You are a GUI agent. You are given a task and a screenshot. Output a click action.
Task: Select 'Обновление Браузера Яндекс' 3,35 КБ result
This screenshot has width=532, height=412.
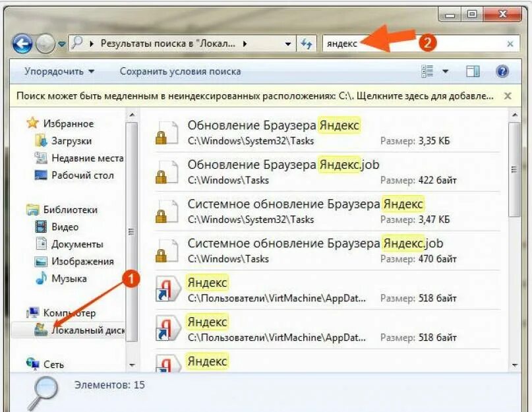328,132
